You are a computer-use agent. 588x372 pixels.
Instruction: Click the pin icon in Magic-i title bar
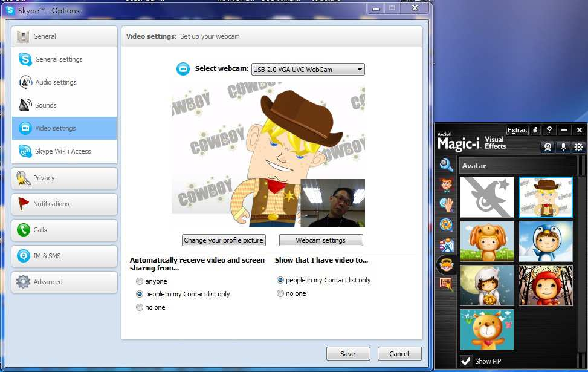[535, 130]
